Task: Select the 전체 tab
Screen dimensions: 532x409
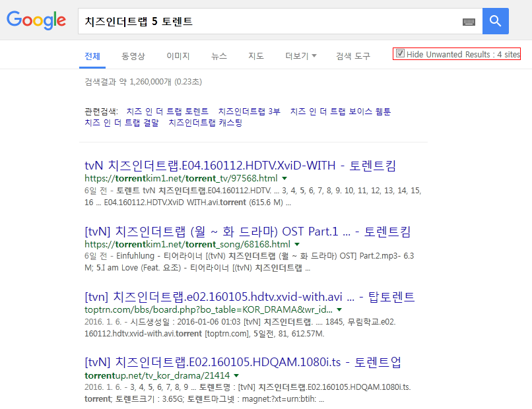Action: [x=92, y=56]
